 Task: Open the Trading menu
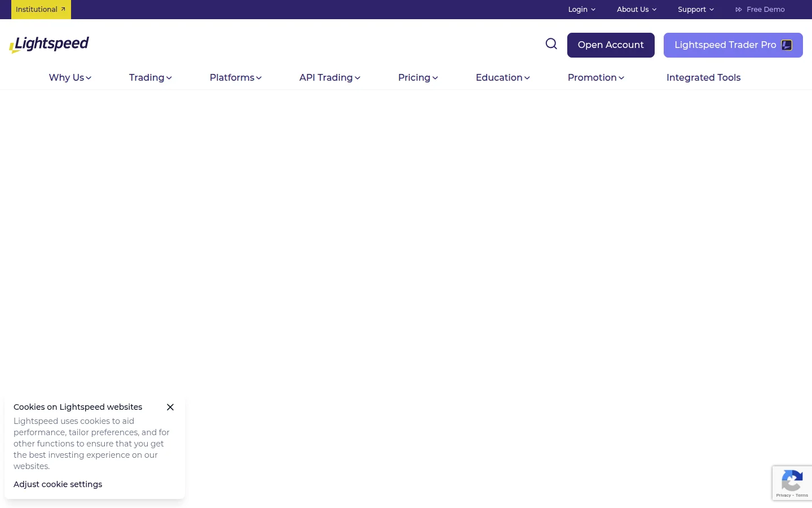(x=150, y=78)
